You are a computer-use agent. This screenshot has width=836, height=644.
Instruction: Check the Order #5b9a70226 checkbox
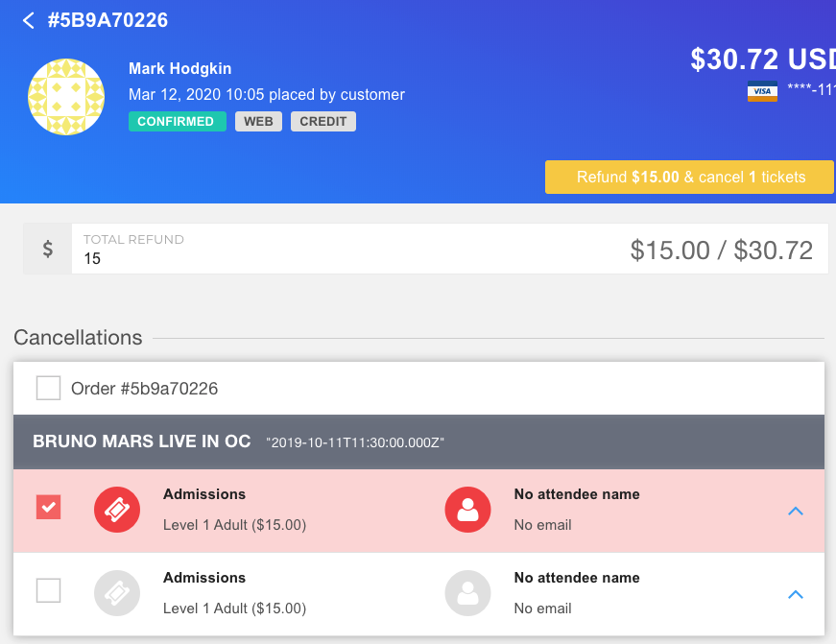[x=49, y=388]
